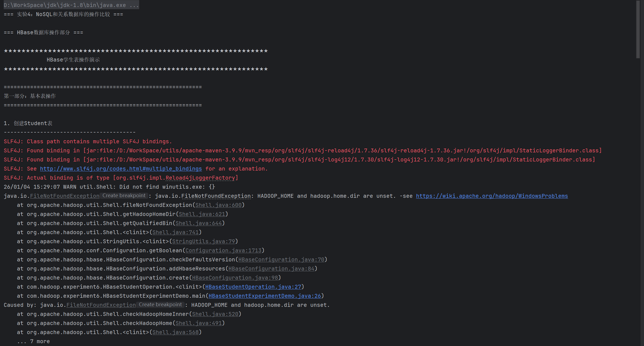Click 'org.apache.hadoop.util.Shell.getQualifiedBin' method text
The width and height of the screenshot is (644, 346).
tap(99, 223)
